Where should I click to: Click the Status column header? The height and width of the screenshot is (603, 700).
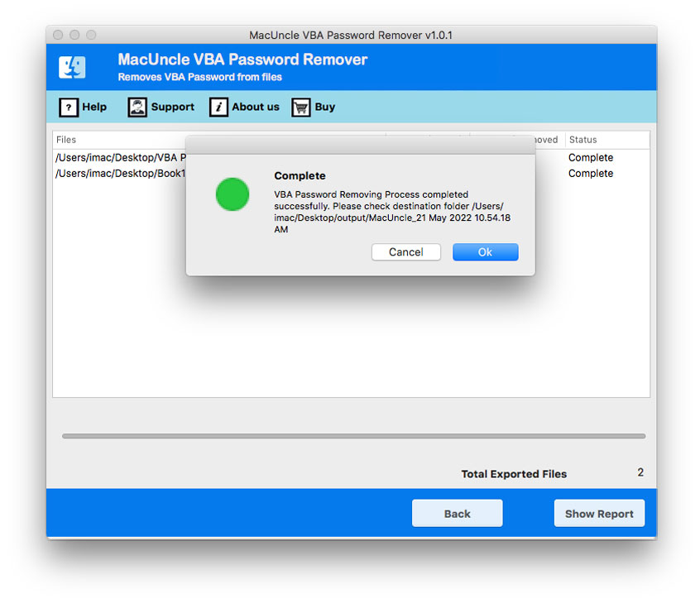click(583, 139)
